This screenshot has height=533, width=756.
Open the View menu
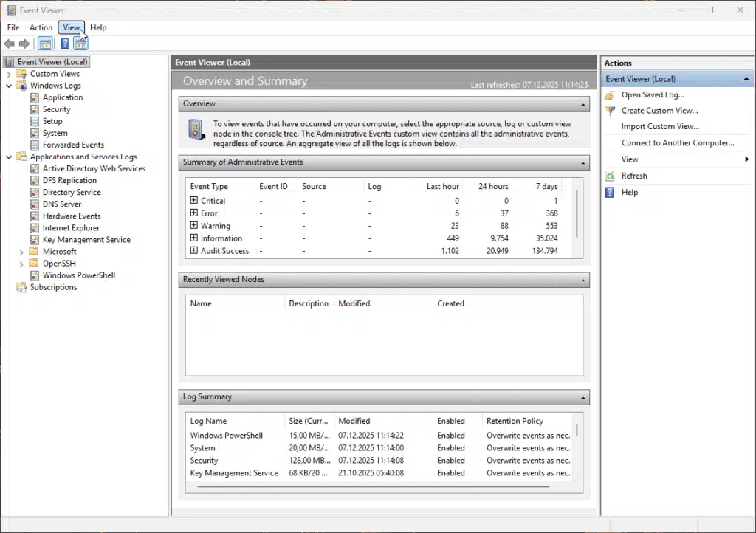tap(71, 27)
